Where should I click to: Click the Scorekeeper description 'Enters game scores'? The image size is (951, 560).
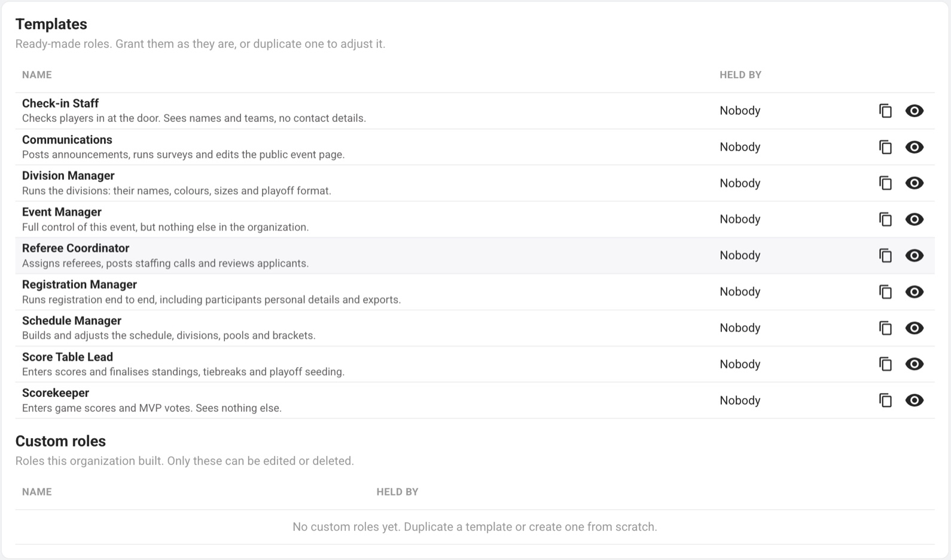pos(152,408)
